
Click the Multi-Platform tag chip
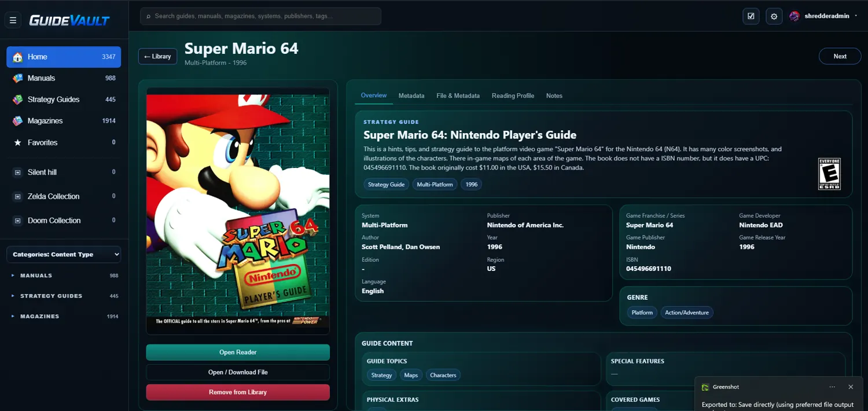pyautogui.click(x=435, y=185)
